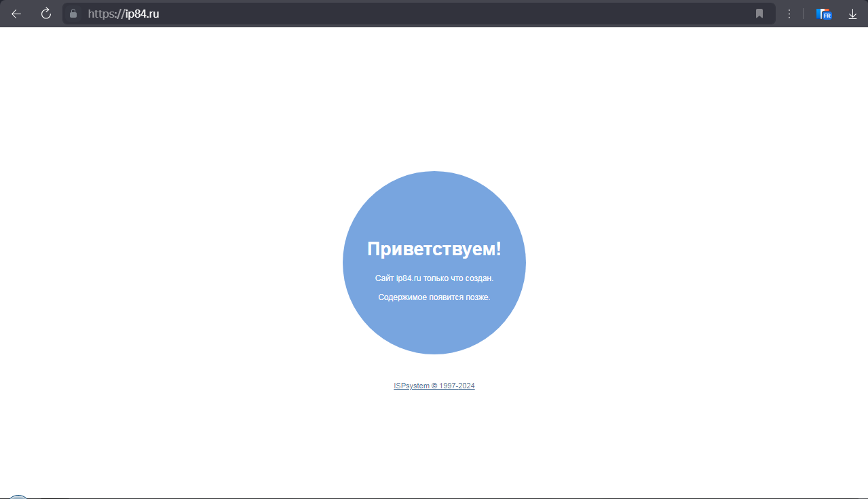Click the 'Содержимое появится позже.' line
Image resolution: width=868 pixels, height=499 pixels.
click(x=434, y=297)
